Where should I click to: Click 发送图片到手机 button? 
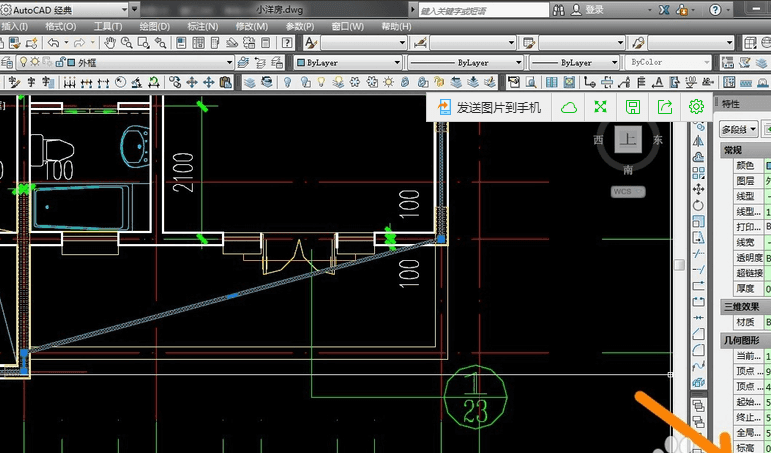point(489,107)
